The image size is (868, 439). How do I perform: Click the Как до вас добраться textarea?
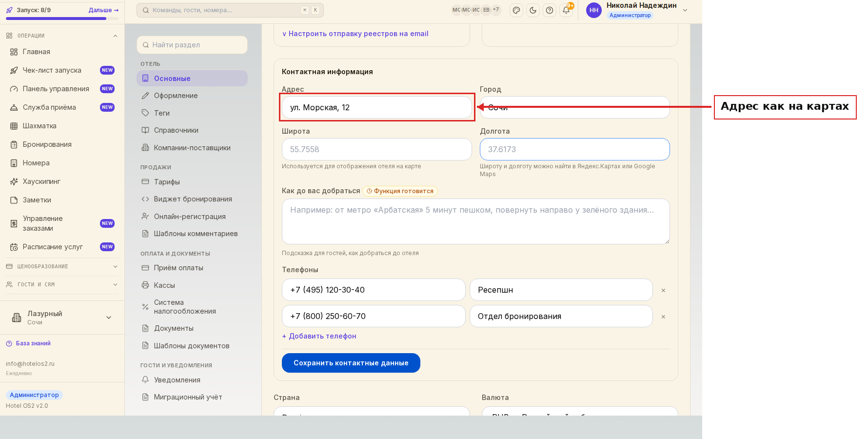[476, 221]
